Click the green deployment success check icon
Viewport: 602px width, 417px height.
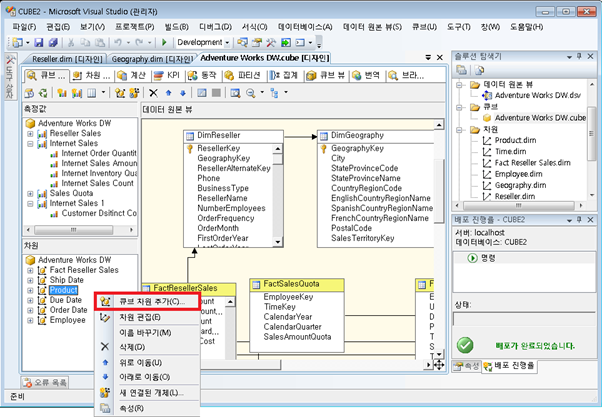point(465,345)
